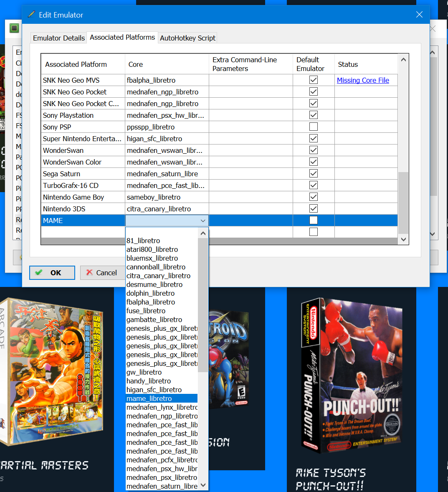Close the Edit Emulator dialog

[x=419, y=15]
